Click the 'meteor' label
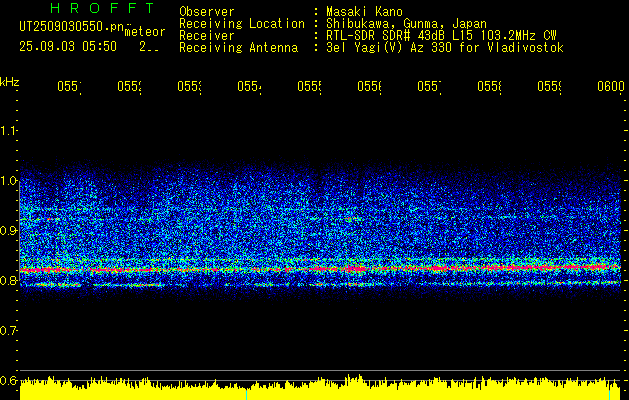The width and height of the screenshot is (629, 400). (x=145, y=32)
